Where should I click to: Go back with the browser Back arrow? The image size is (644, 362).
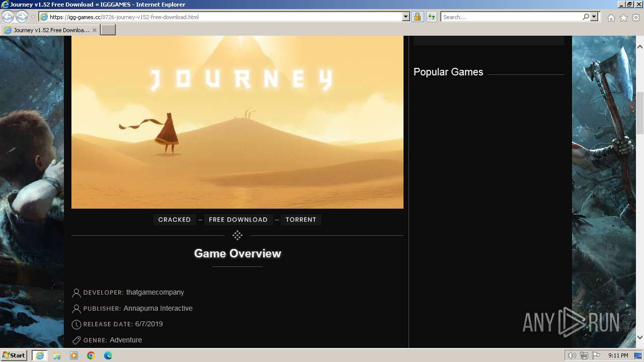coord(8,17)
